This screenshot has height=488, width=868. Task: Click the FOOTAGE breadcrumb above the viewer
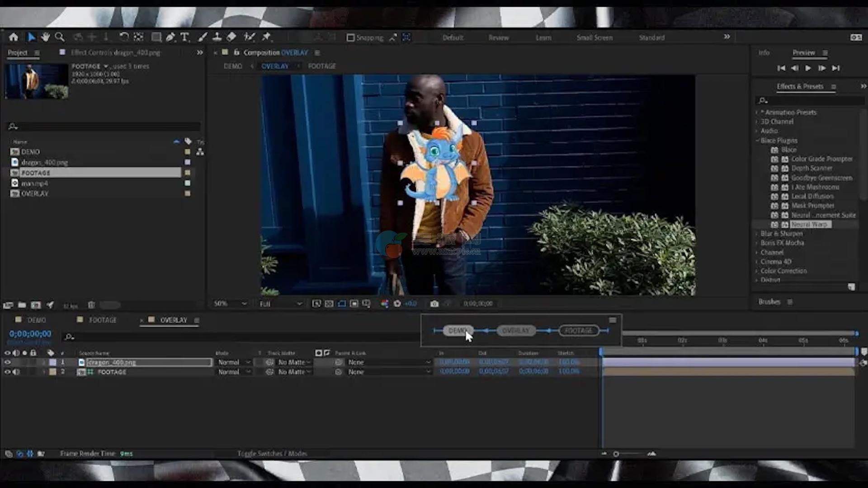point(322,66)
